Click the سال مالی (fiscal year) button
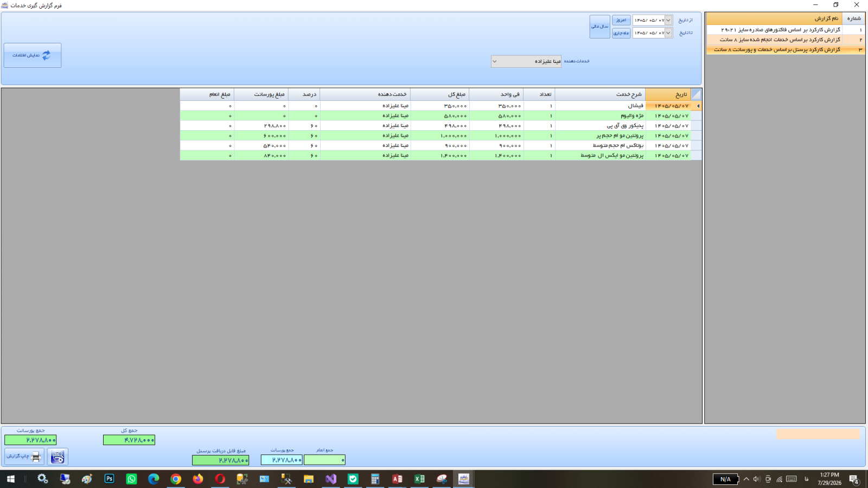Viewport: 868px width, 488px height. click(x=600, y=27)
